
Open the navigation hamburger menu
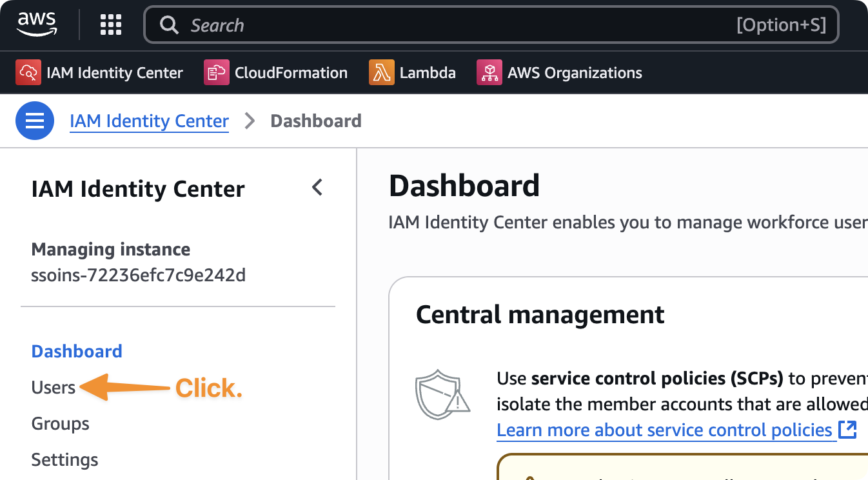pos(34,121)
